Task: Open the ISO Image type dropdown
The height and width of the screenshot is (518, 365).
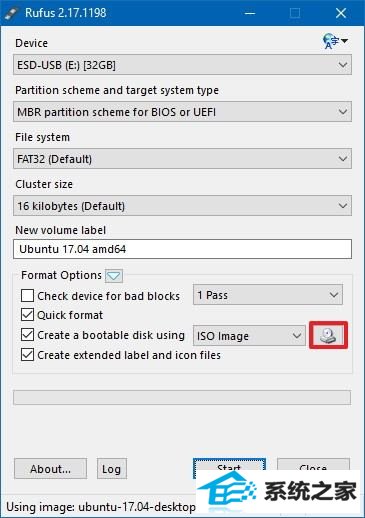Action: [249, 336]
